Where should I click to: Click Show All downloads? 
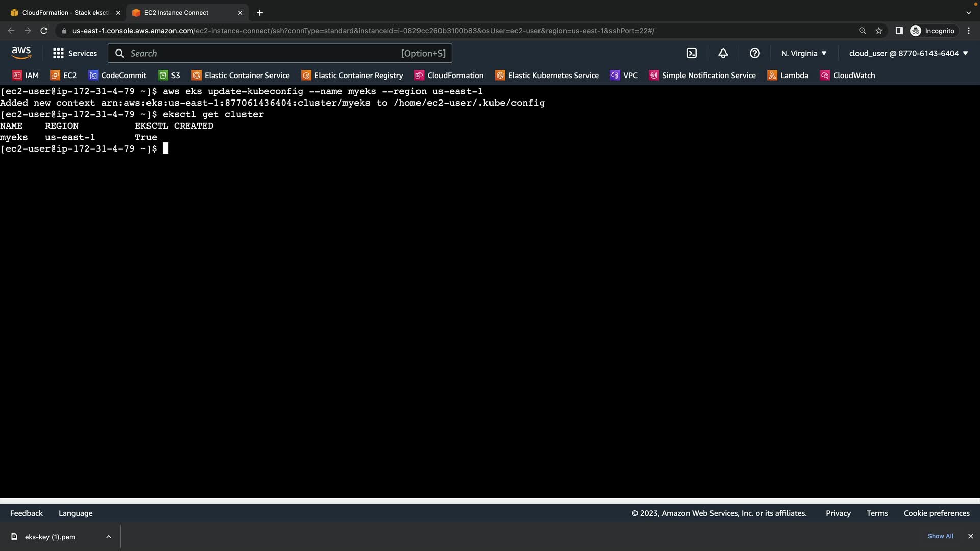tap(940, 536)
